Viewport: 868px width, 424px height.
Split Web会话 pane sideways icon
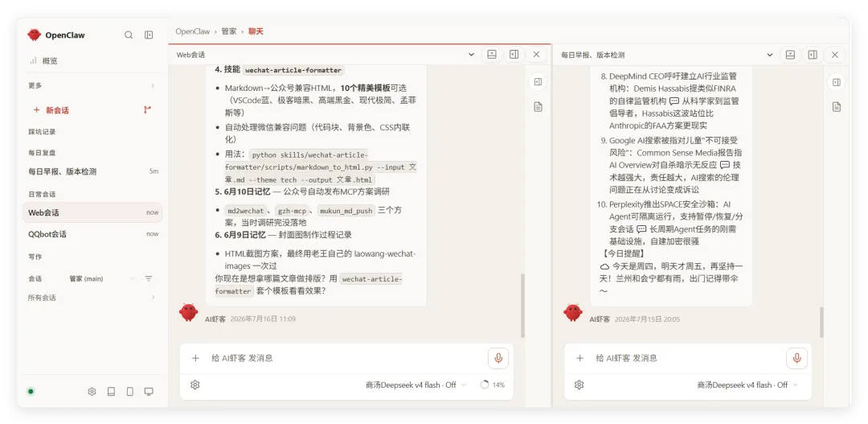tap(514, 55)
